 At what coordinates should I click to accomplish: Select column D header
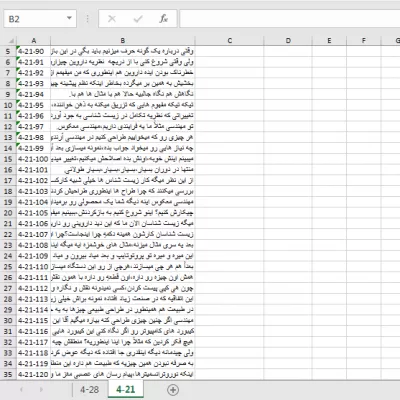(x=288, y=41)
